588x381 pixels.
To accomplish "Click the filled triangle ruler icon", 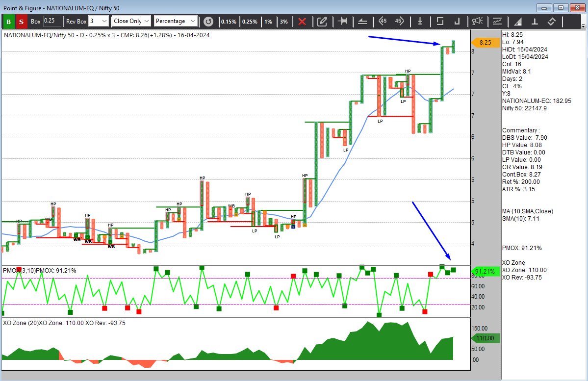I will click(518, 22).
